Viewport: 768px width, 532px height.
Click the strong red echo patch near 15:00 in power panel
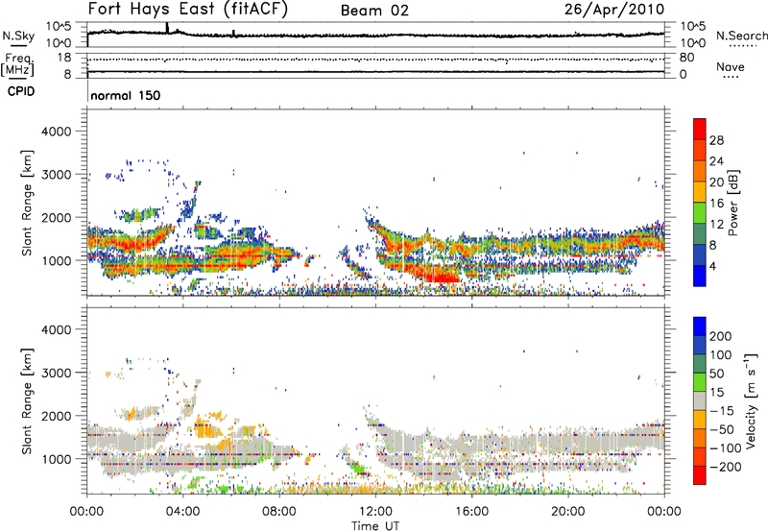[441, 276]
